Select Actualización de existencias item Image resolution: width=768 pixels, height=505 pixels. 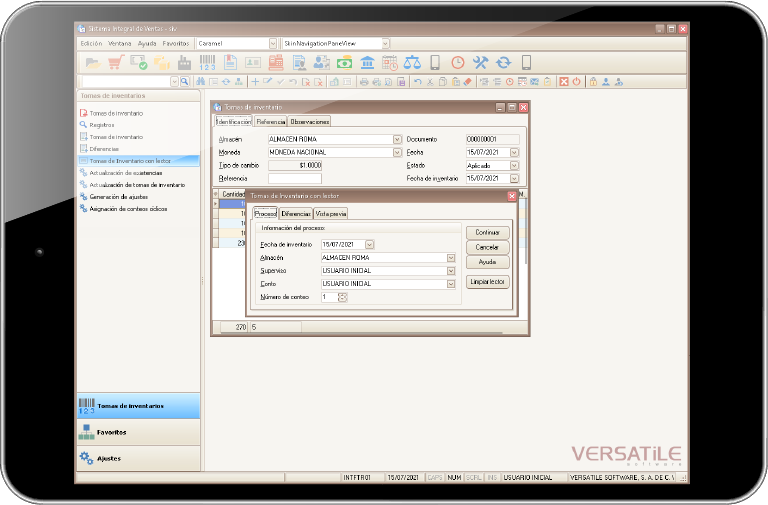click(125, 173)
